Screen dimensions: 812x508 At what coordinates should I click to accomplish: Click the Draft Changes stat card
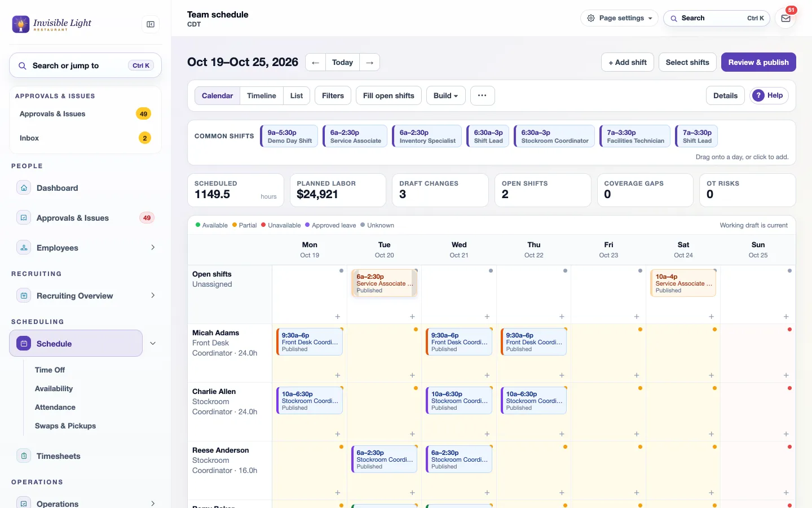(440, 190)
